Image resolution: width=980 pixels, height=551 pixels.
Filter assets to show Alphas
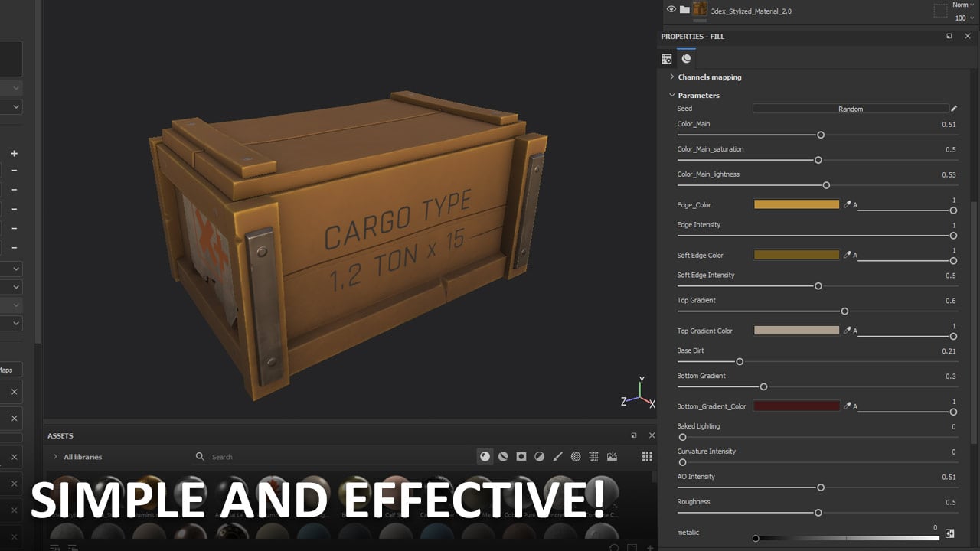(x=575, y=456)
